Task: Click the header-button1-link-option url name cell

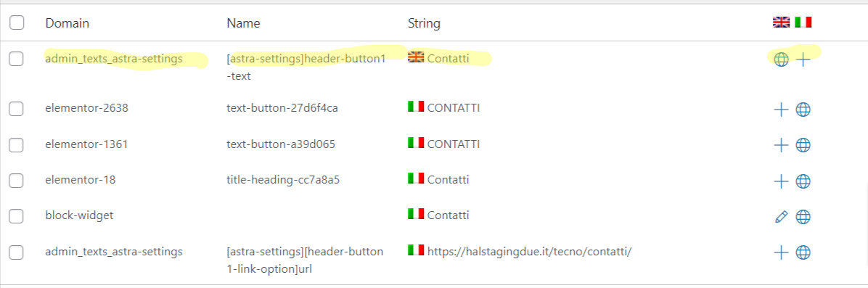Action: pos(305,260)
